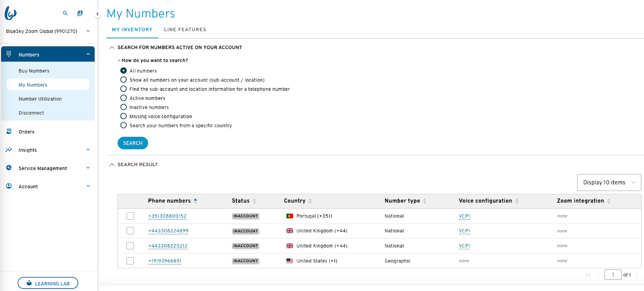This screenshot has width=644, height=291.
Task: Click the Service Management wrench icon
Action: tap(9, 168)
